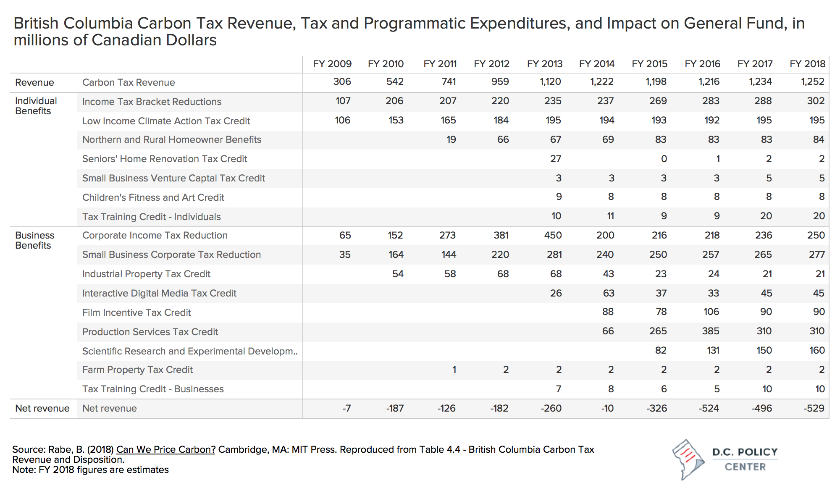The height and width of the screenshot is (504, 840).
Task: Click Northern and Rural Homeowner Benefits label
Action: pyautogui.click(x=172, y=139)
